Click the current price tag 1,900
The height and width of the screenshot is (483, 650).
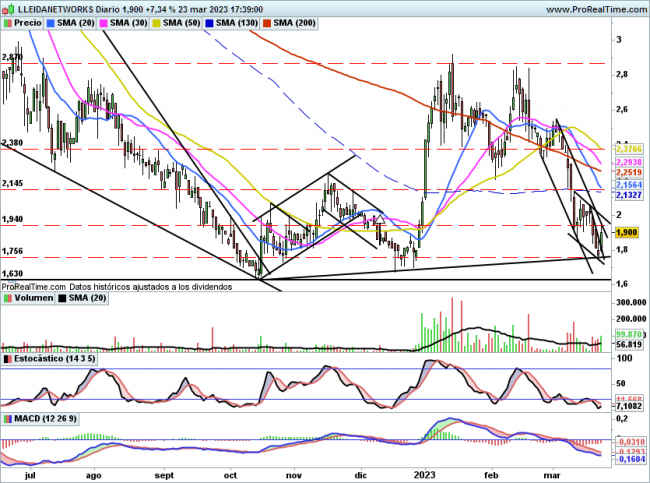[x=626, y=233]
